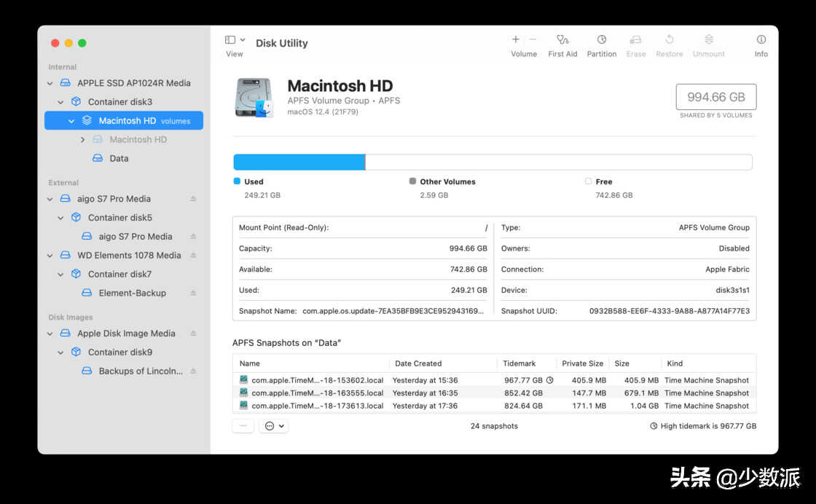The image size is (816, 504).
Task: Click the white Free space swatch
Action: [588, 181]
